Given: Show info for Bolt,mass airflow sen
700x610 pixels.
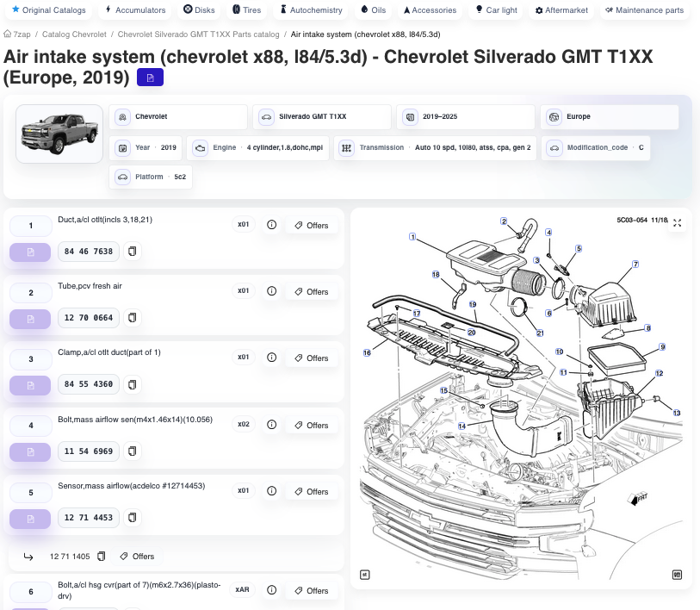Looking at the screenshot, I should pos(271,425).
